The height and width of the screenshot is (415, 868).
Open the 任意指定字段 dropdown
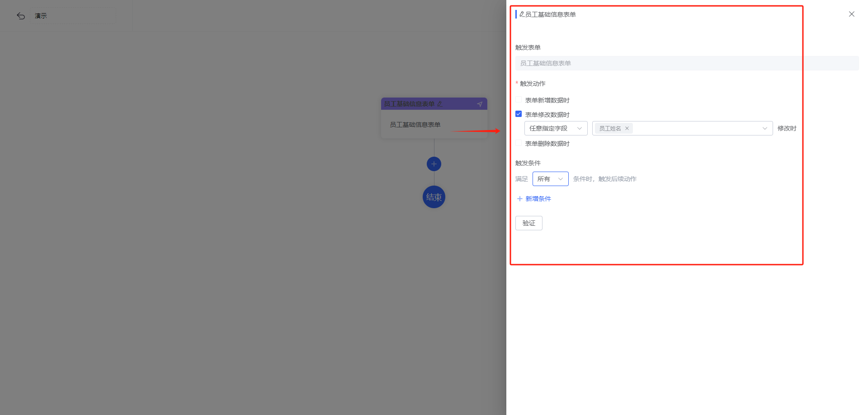[x=556, y=128]
